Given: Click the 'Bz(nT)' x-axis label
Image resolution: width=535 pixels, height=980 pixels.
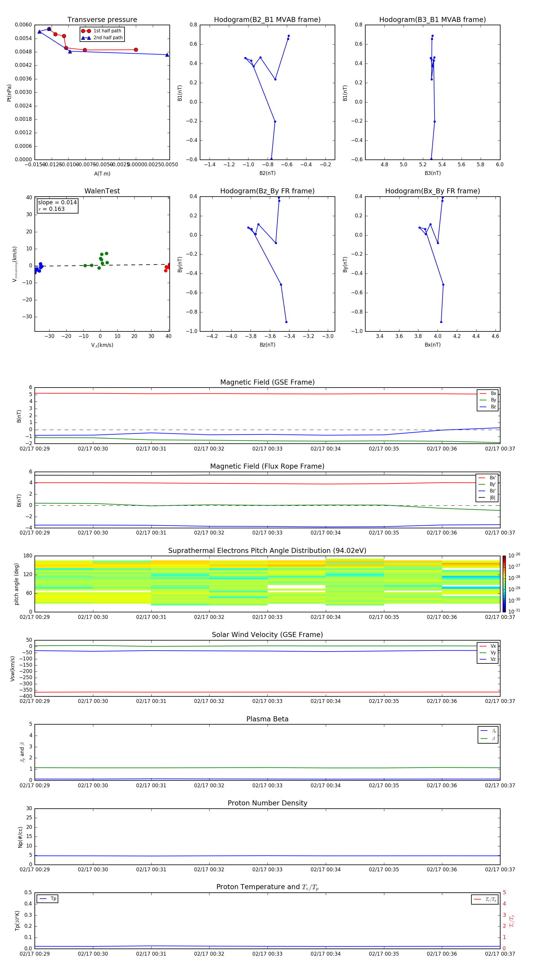Looking at the screenshot, I should click(267, 345).
